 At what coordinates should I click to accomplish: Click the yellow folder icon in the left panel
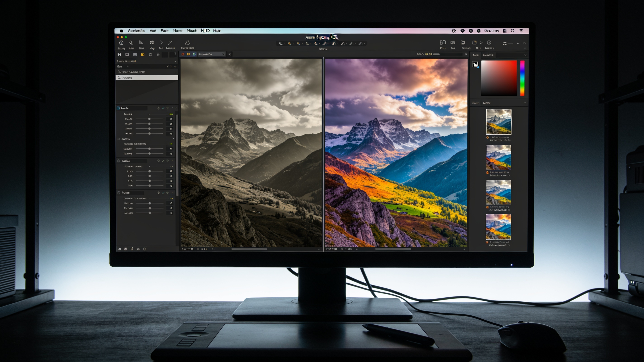coord(143,54)
